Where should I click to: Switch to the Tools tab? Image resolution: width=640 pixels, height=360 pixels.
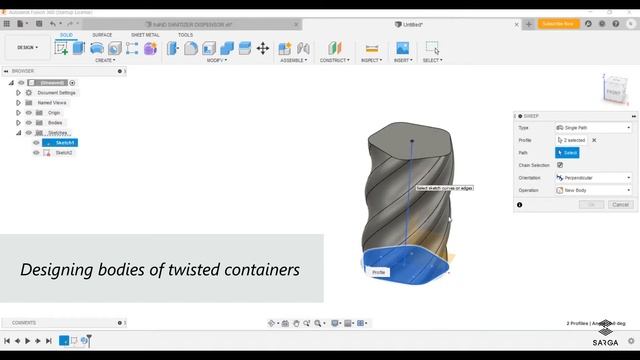click(x=185, y=35)
